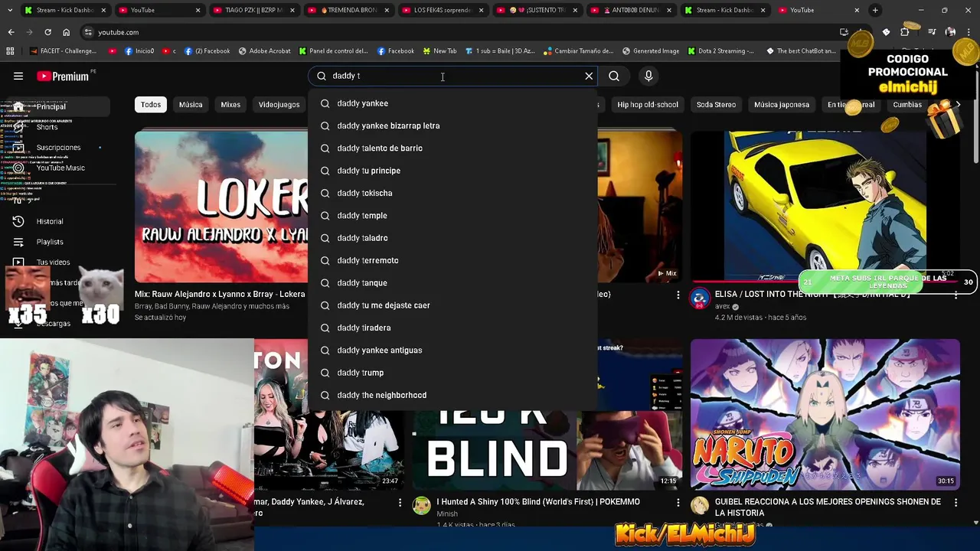This screenshot has width=980, height=551.
Task: Show more chips with the right arrow
Action: coord(958,104)
